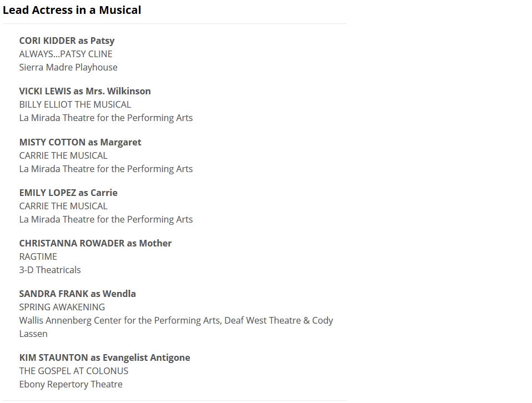Click the 'Wallis Annenberg Center' venue line
The height and width of the screenshot is (403, 532).
[x=176, y=320]
